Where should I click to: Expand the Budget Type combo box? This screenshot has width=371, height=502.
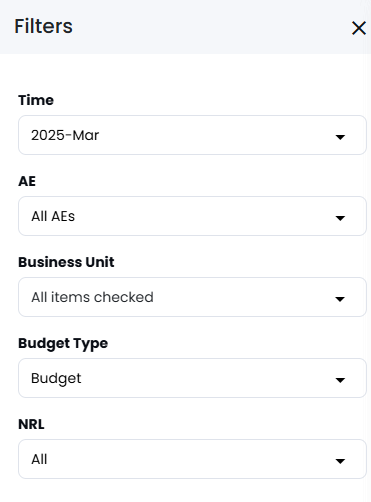coord(192,378)
